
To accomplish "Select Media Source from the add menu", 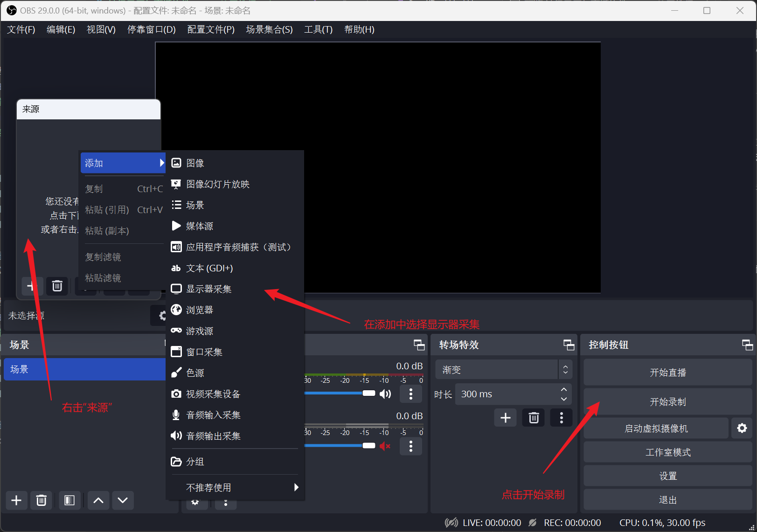I will click(x=235, y=226).
